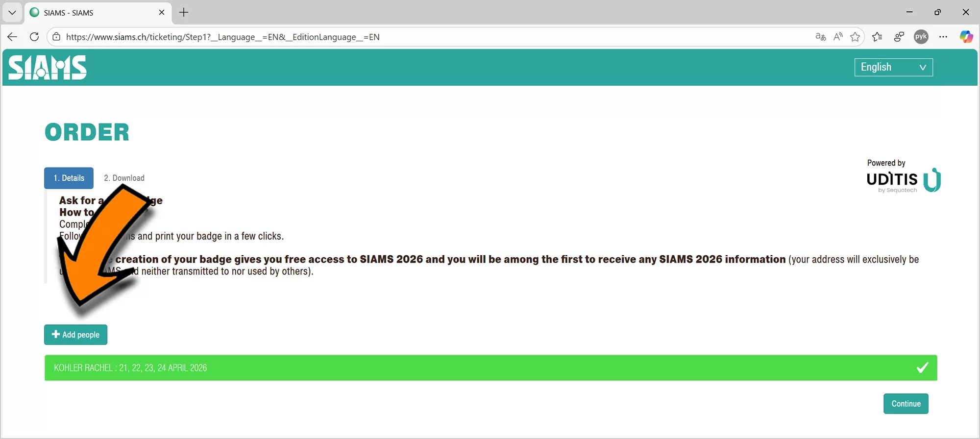This screenshot has width=980, height=439.
Task: Open the favorites list icon
Action: pyautogui.click(x=877, y=37)
